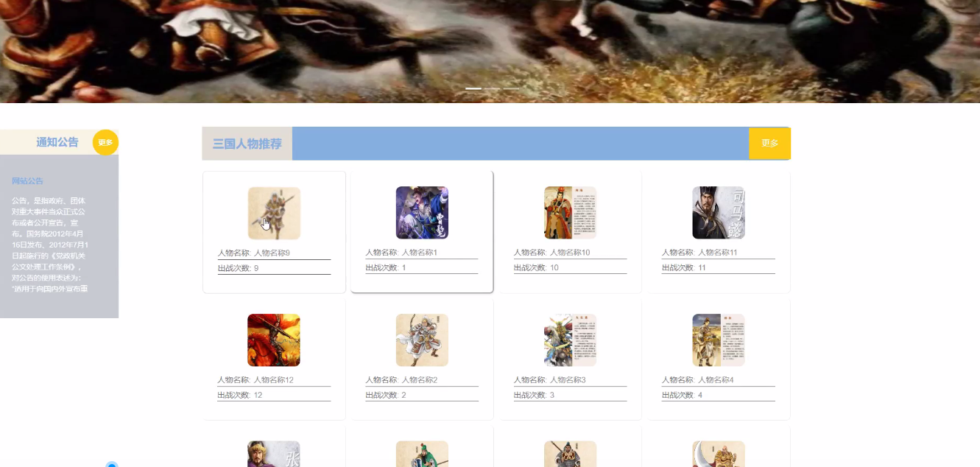
Task: Click the text 人物名称: 人物名称4
Action: click(698, 380)
